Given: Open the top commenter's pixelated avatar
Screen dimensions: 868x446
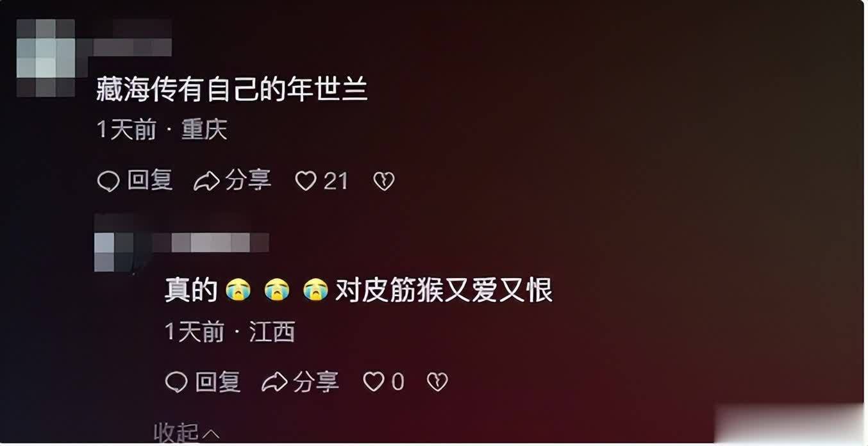Looking at the screenshot, I should pos(46,56).
